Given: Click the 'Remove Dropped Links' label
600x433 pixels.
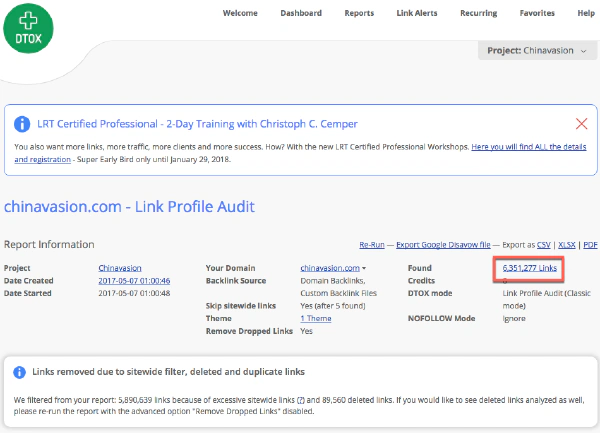Looking at the screenshot, I should [249, 331].
